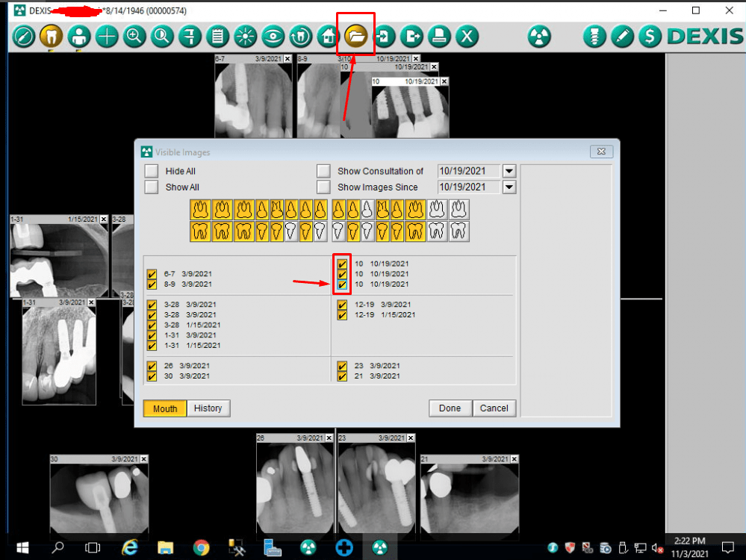Close the 21 3/9/2021 x-ray thumbnail

pyautogui.click(x=515, y=458)
